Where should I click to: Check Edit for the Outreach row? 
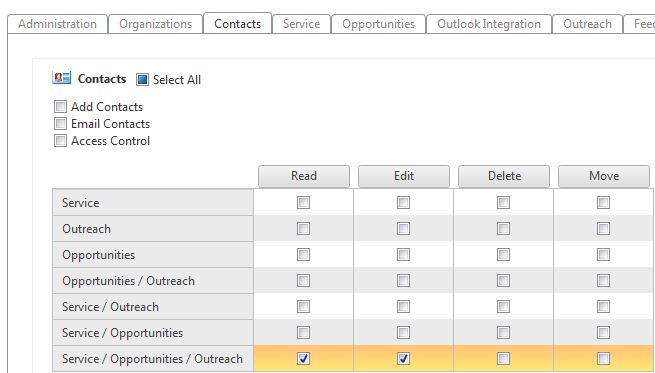(403, 228)
